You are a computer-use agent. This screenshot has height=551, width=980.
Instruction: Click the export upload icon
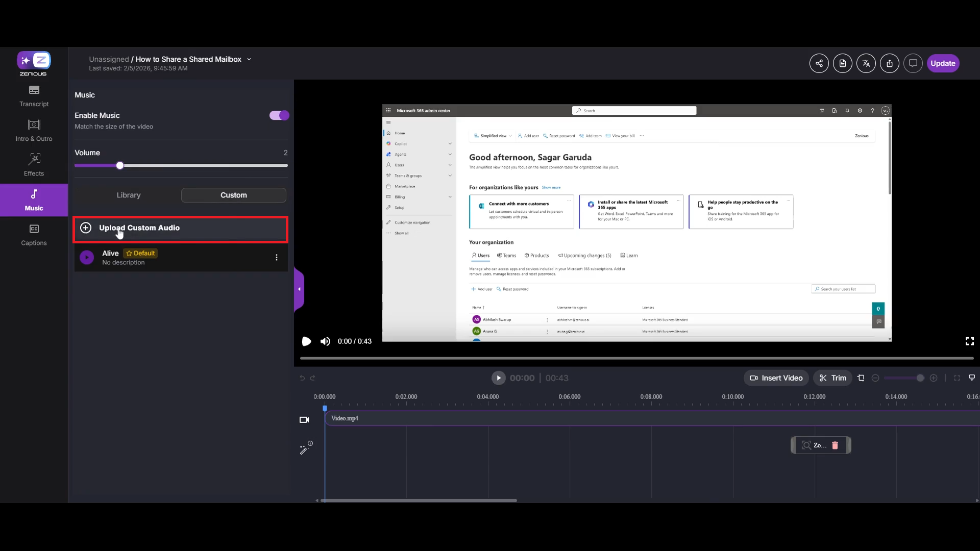pyautogui.click(x=889, y=63)
